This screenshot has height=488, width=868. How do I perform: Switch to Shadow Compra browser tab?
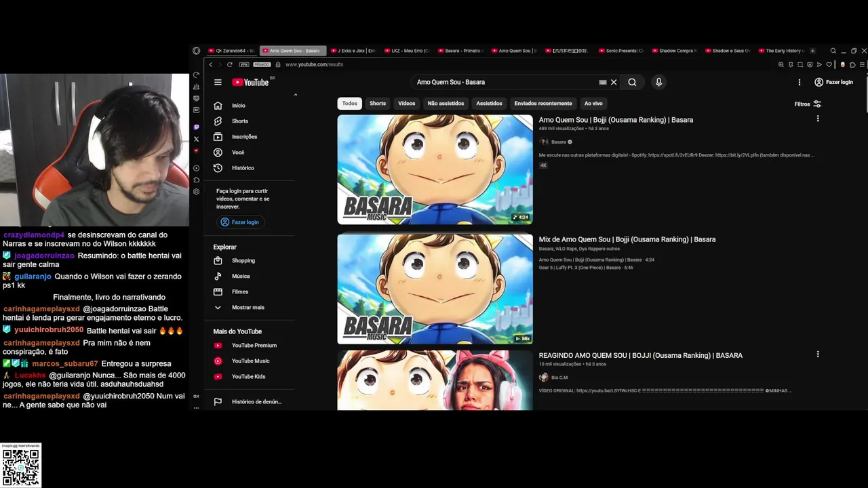tap(674, 51)
